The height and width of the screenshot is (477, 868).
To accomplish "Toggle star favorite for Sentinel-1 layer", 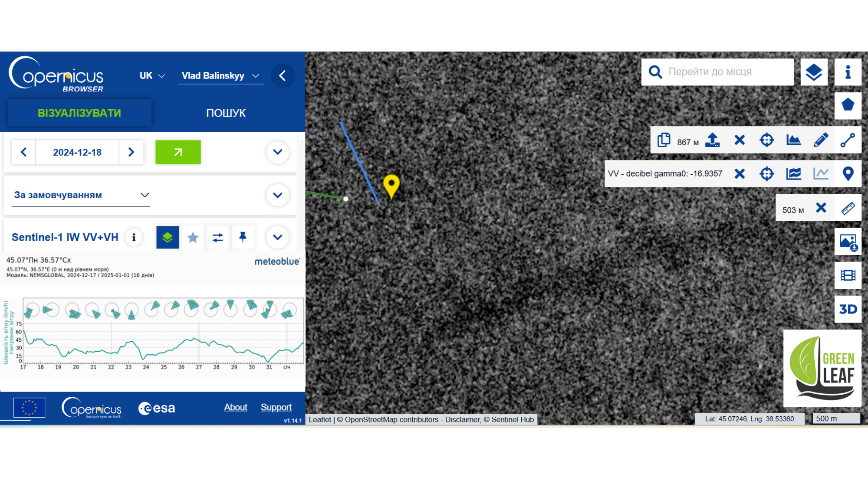I will pos(193,237).
